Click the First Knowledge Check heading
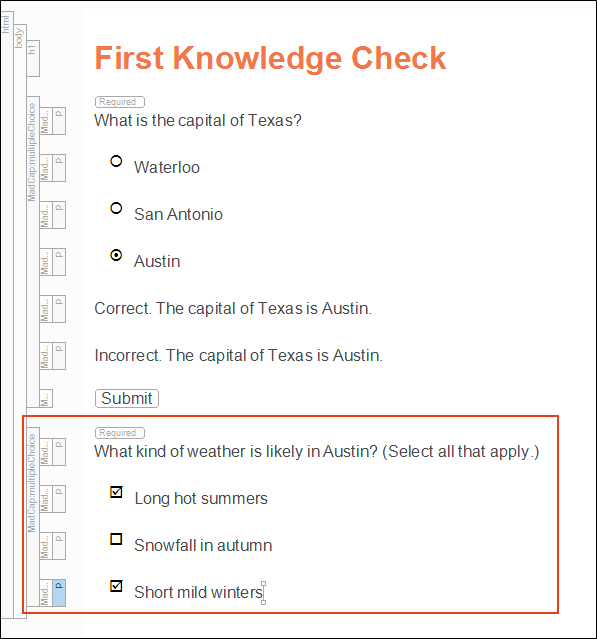This screenshot has height=639, width=597. click(270, 58)
